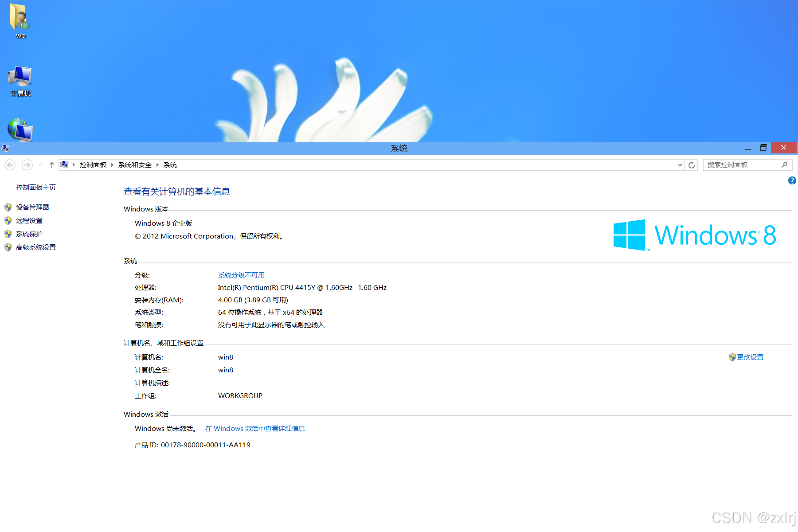Click the WORKGROUP value
This screenshot has height=532, width=798.
[x=240, y=396]
